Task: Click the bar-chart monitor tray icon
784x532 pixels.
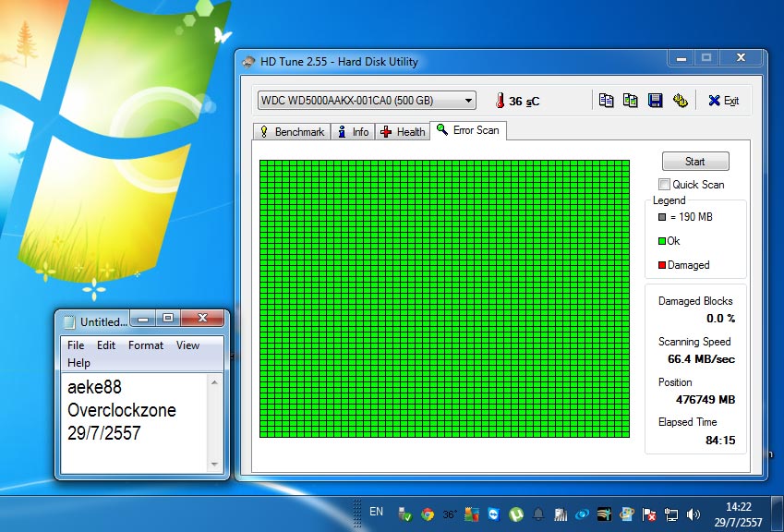Action: pos(561,514)
